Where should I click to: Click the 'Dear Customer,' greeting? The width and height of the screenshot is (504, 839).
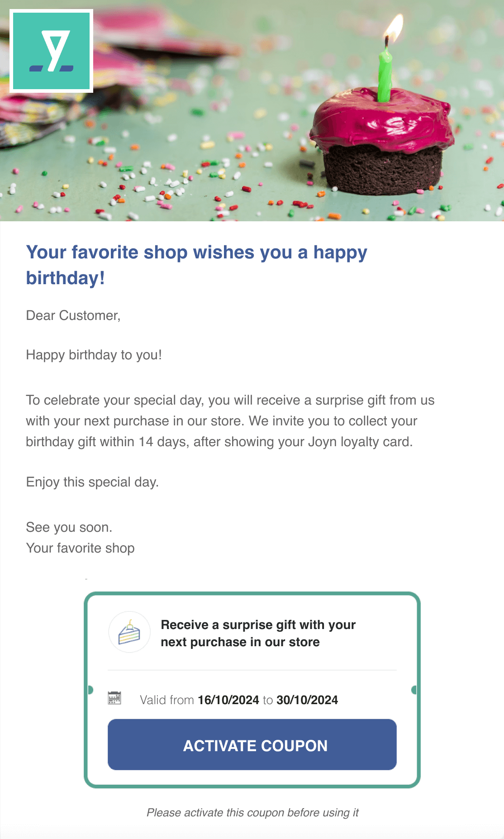(73, 315)
